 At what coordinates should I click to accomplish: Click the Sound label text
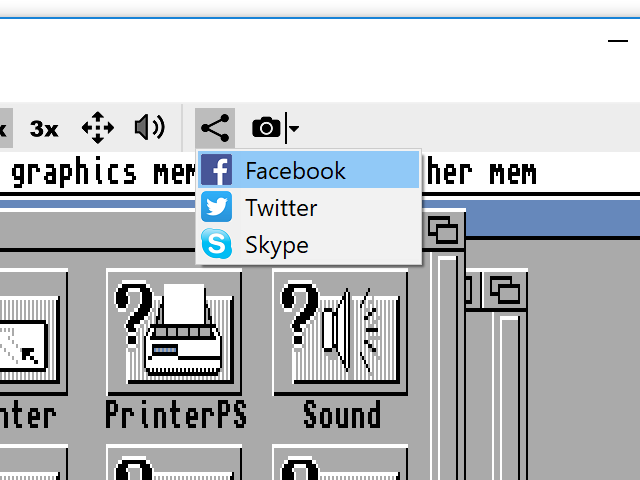(342, 414)
